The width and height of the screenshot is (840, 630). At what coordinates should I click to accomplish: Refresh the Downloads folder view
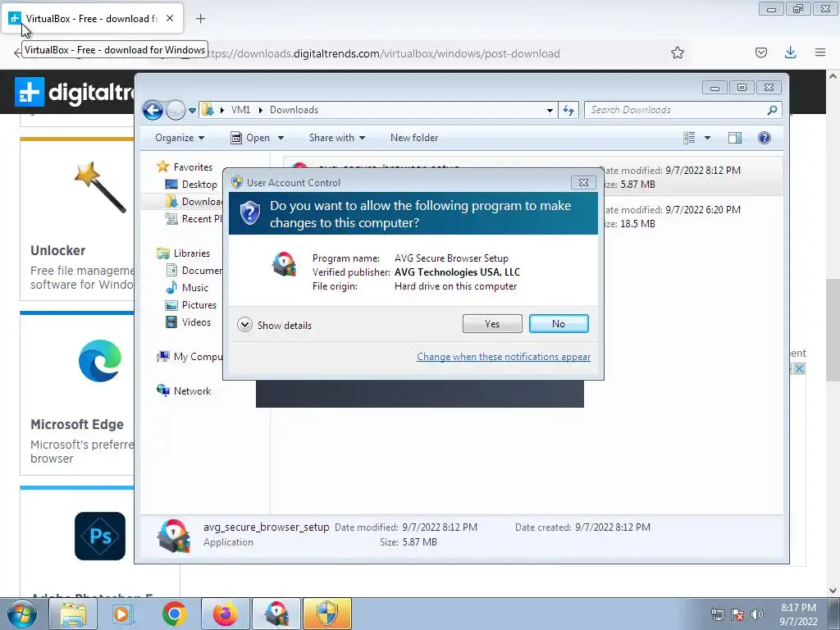[x=568, y=111]
